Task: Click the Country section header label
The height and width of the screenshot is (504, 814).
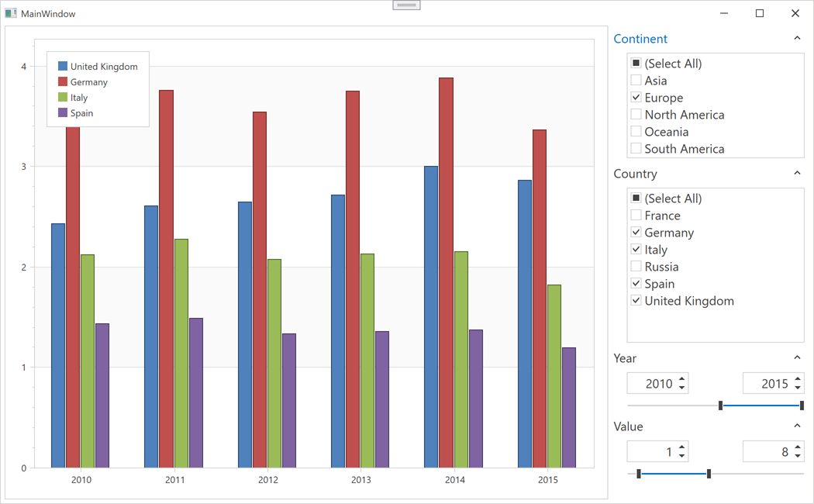Action: point(635,174)
